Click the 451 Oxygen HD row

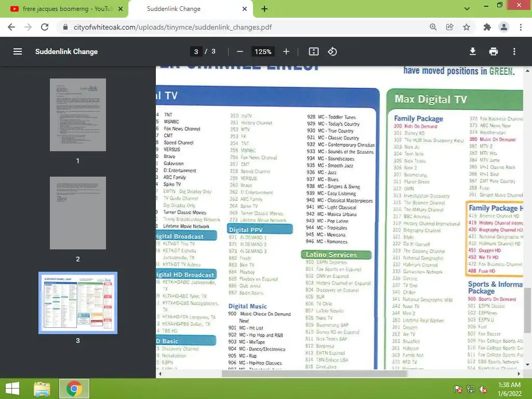tap(485, 250)
